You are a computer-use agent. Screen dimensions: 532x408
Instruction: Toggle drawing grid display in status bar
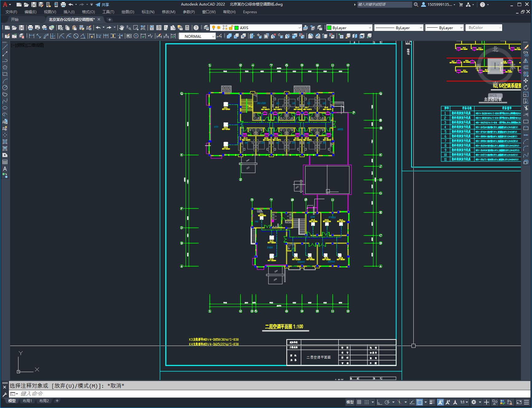pyautogui.click(x=359, y=402)
